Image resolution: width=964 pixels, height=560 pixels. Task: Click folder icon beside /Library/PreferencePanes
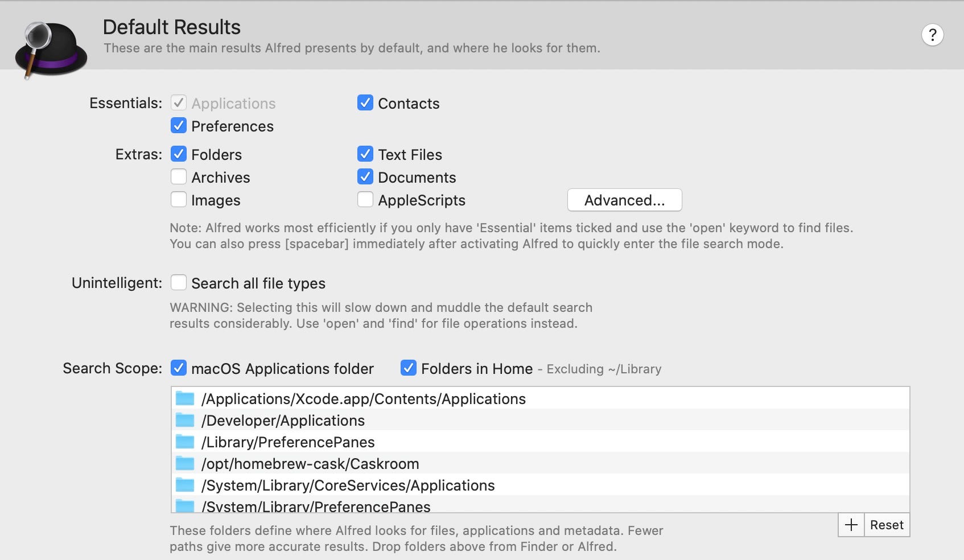(185, 442)
